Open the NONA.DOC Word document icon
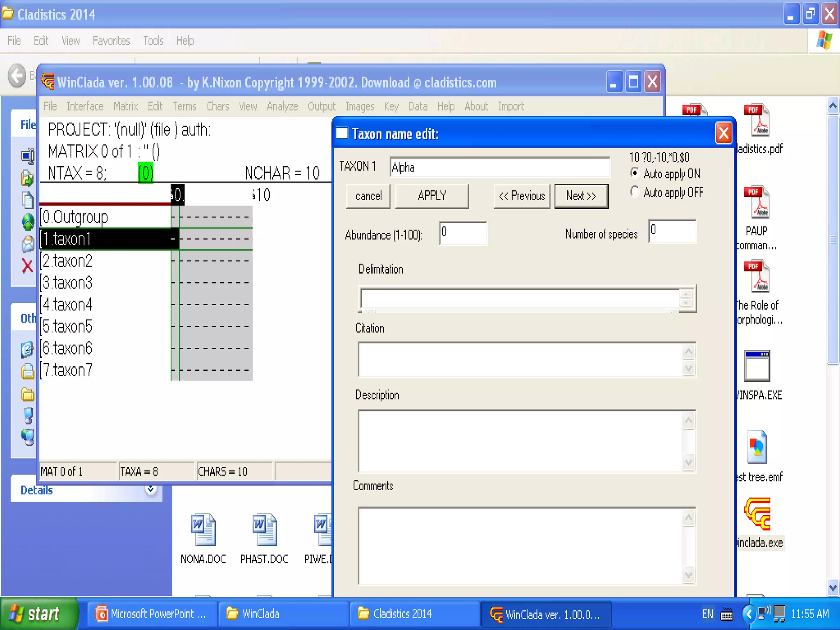 [x=203, y=530]
